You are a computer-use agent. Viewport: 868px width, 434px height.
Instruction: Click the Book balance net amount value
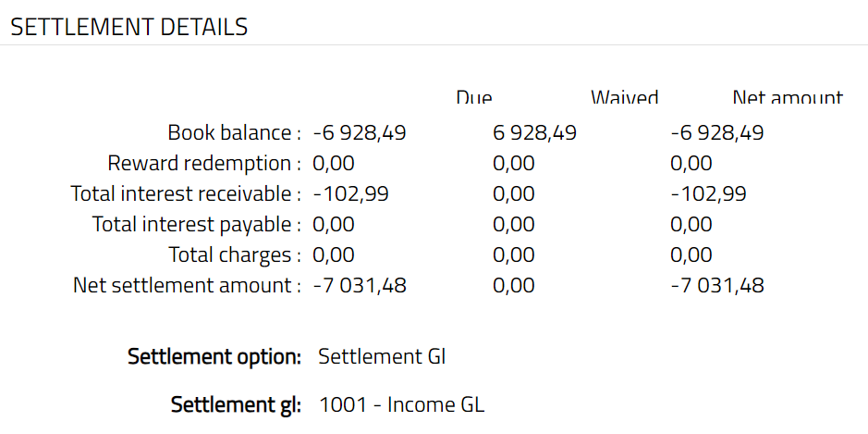click(717, 133)
